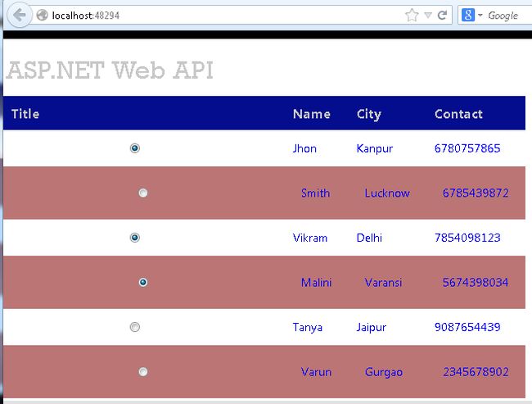532x404 pixels.
Task: Click the city Jaipur
Action: 372,328
